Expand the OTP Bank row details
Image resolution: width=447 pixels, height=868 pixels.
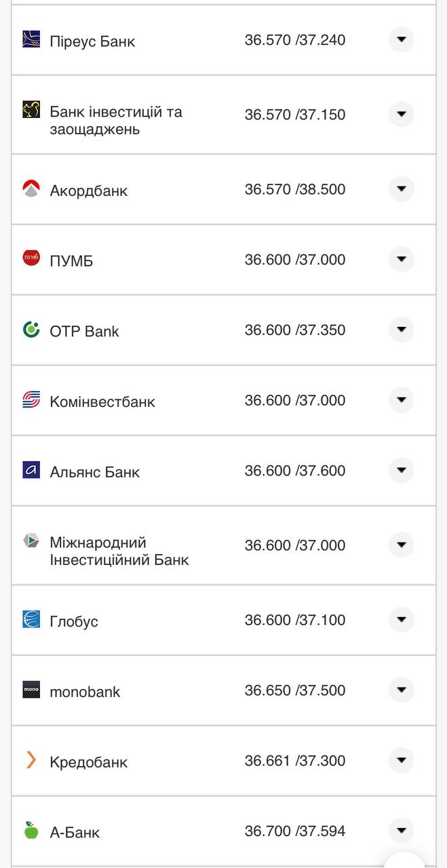pos(402,330)
